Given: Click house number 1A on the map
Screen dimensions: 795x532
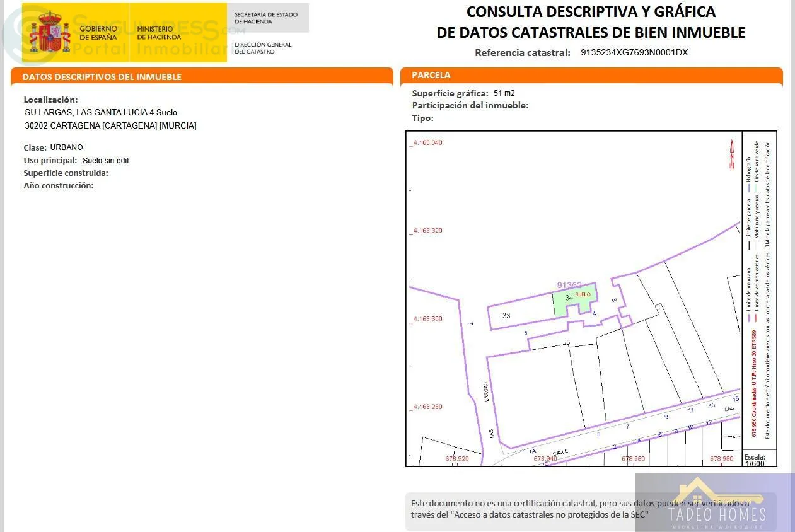Looking at the screenshot, I should [x=533, y=451].
